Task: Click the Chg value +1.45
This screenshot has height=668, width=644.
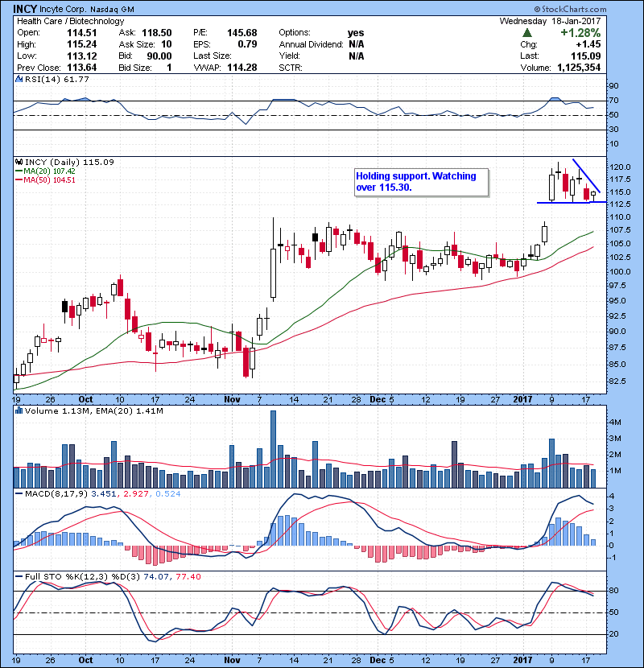Action: click(x=588, y=44)
